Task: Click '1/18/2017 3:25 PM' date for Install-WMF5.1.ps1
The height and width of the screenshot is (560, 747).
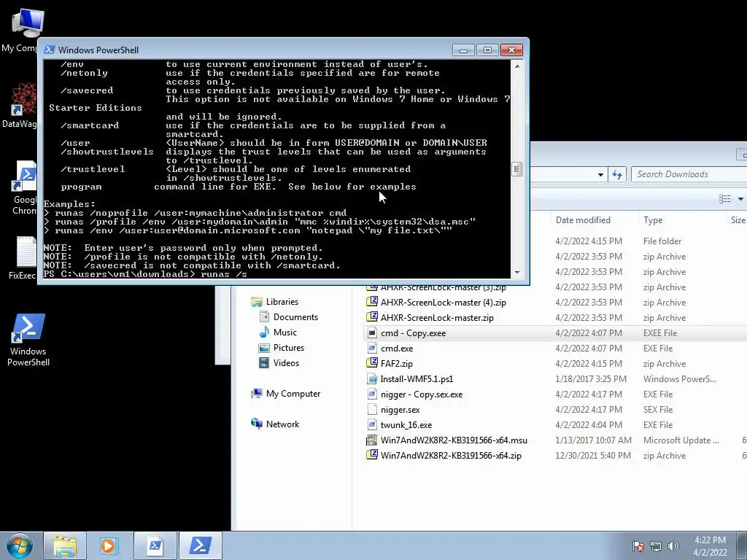Action: tap(591, 379)
